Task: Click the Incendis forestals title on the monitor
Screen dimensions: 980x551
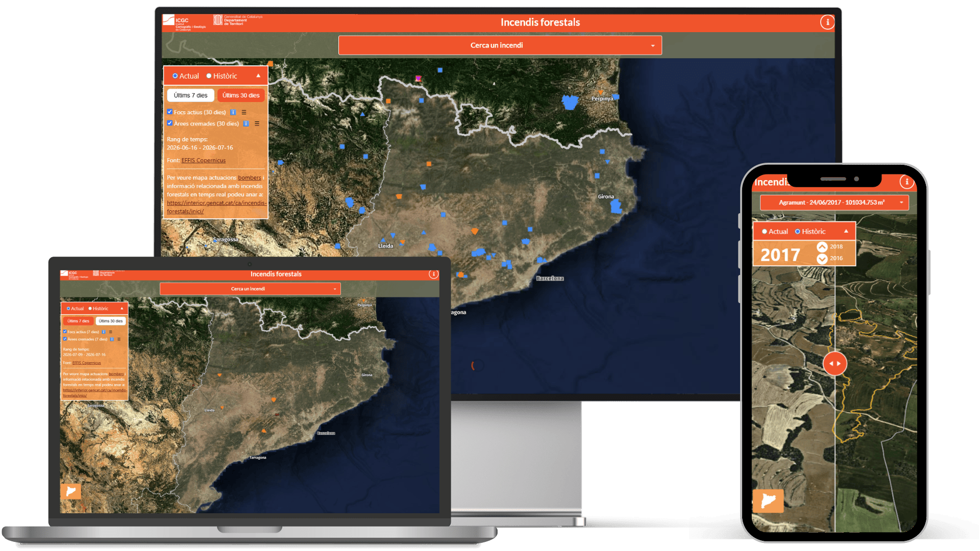Action: (540, 22)
